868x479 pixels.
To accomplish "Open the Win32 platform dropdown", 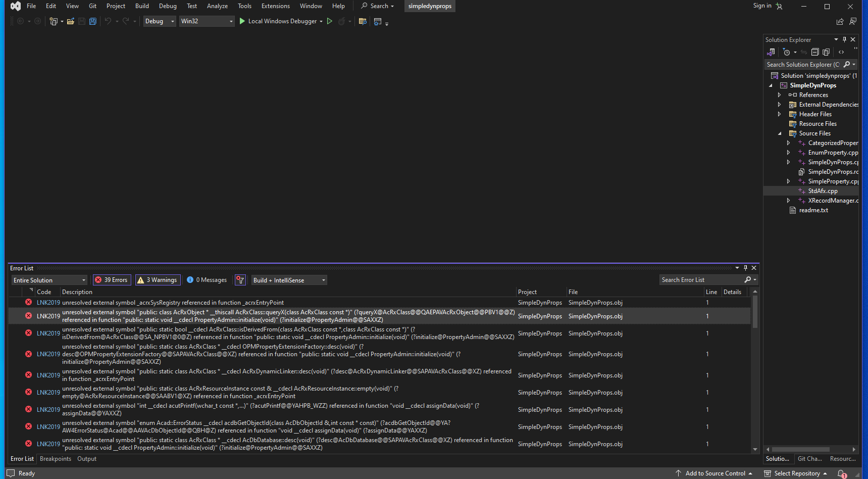I will point(207,21).
